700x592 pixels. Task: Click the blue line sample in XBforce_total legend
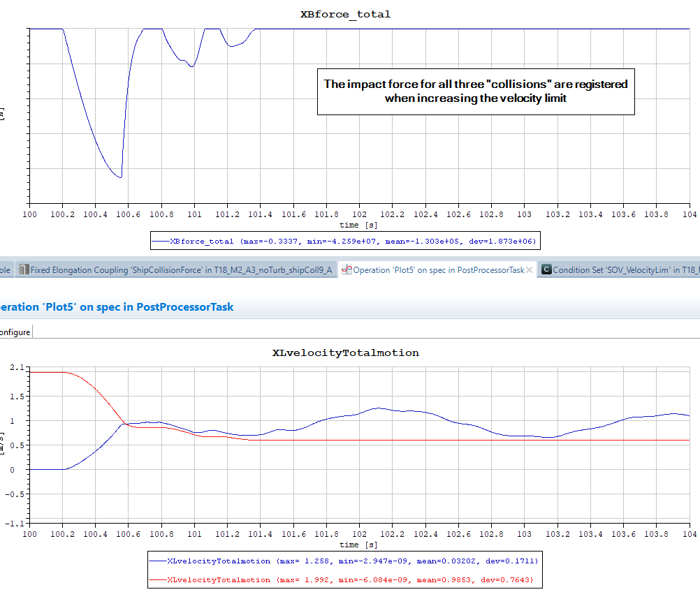point(160,241)
